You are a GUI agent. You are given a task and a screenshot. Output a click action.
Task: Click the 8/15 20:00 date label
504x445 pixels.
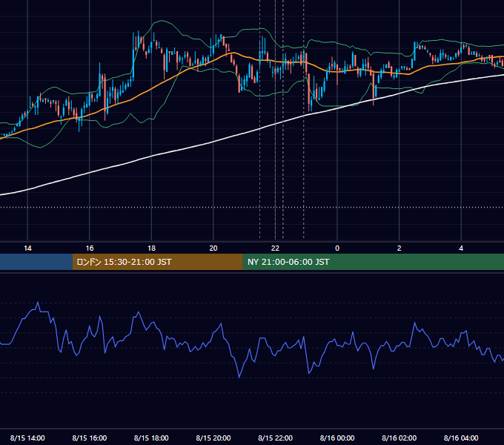pyautogui.click(x=213, y=438)
